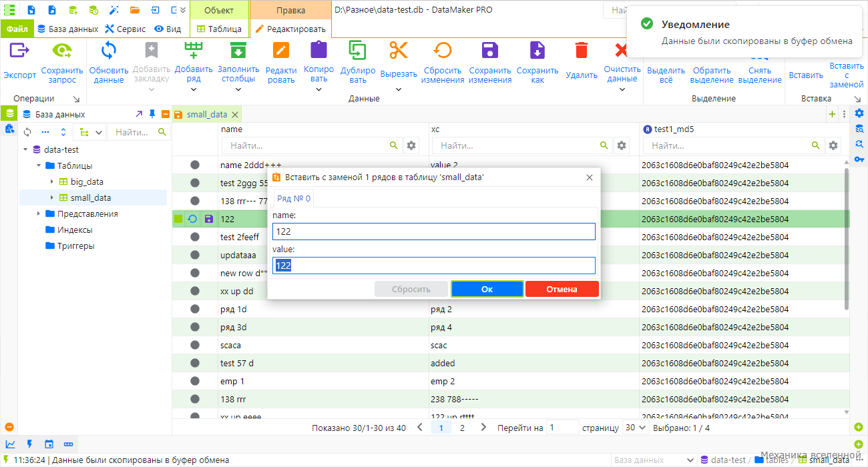The height and width of the screenshot is (467, 868).
Task: Click Сохранить запрос icon
Action: [62, 51]
